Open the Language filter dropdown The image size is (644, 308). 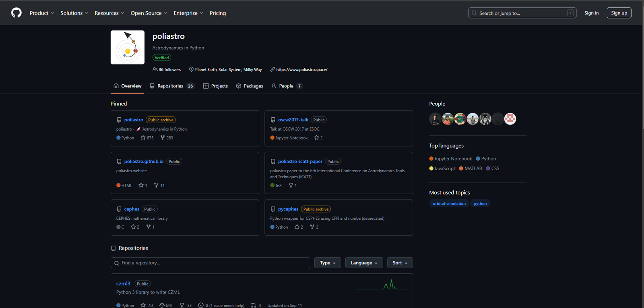pos(364,263)
